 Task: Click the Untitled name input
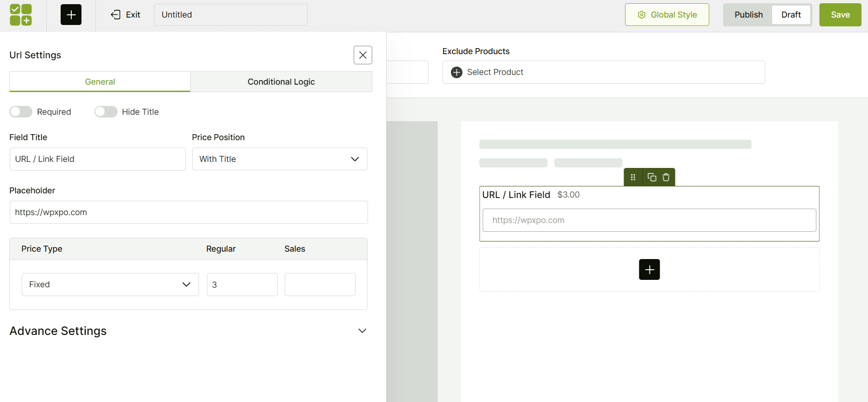231,15
